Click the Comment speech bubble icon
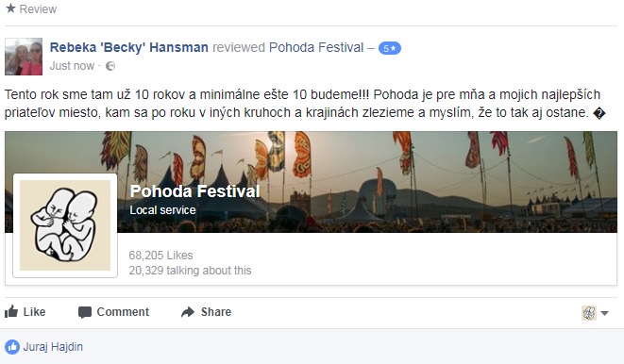Screen dimensions: 624x364 (x=85, y=312)
